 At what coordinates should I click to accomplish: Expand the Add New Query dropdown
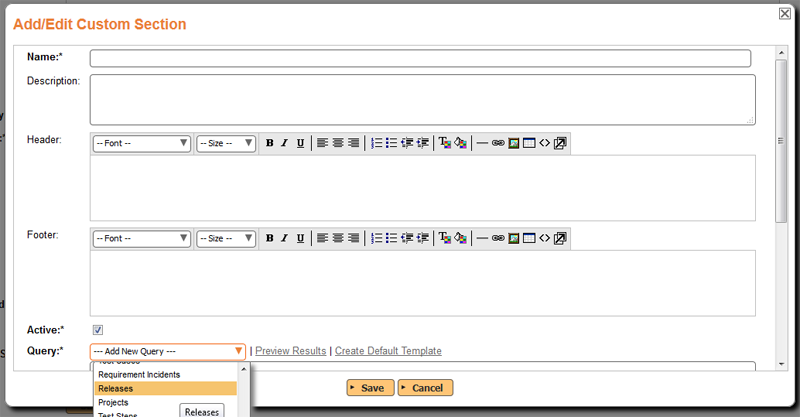coord(168,351)
